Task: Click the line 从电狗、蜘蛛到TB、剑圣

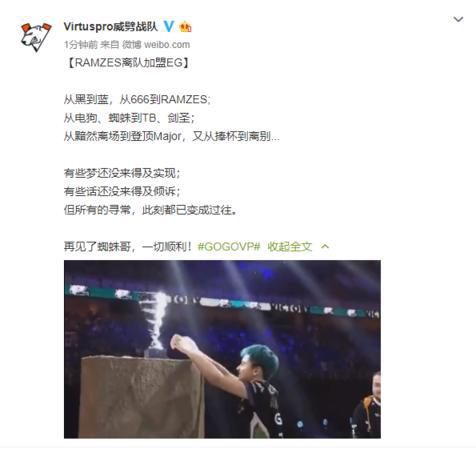Action: point(129,118)
